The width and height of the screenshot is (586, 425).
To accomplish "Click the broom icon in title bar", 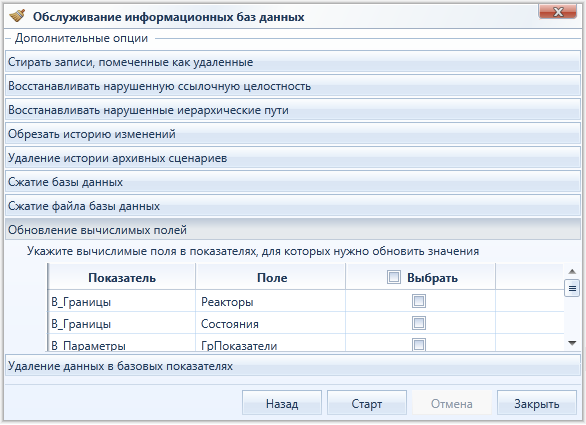I will click(x=17, y=16).
